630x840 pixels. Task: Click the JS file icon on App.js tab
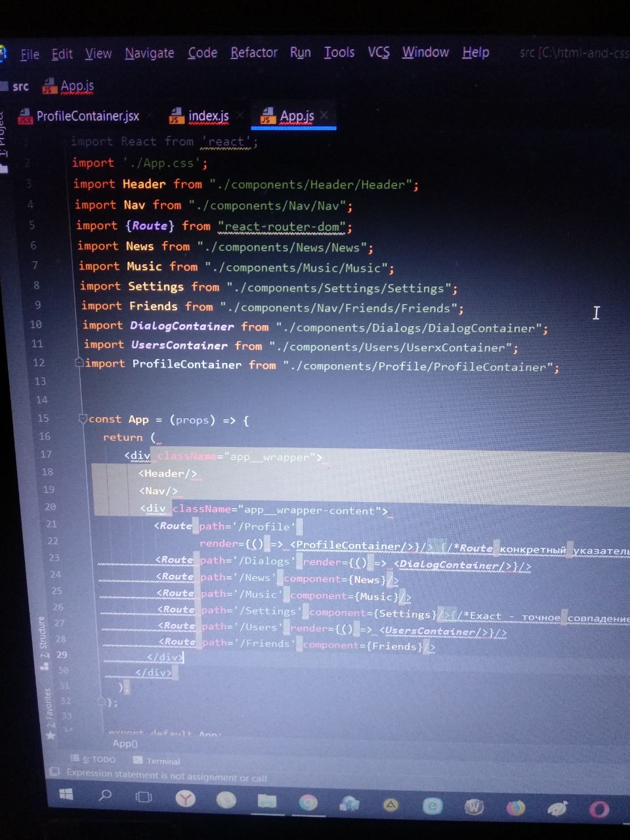click(x=267, y=115)
